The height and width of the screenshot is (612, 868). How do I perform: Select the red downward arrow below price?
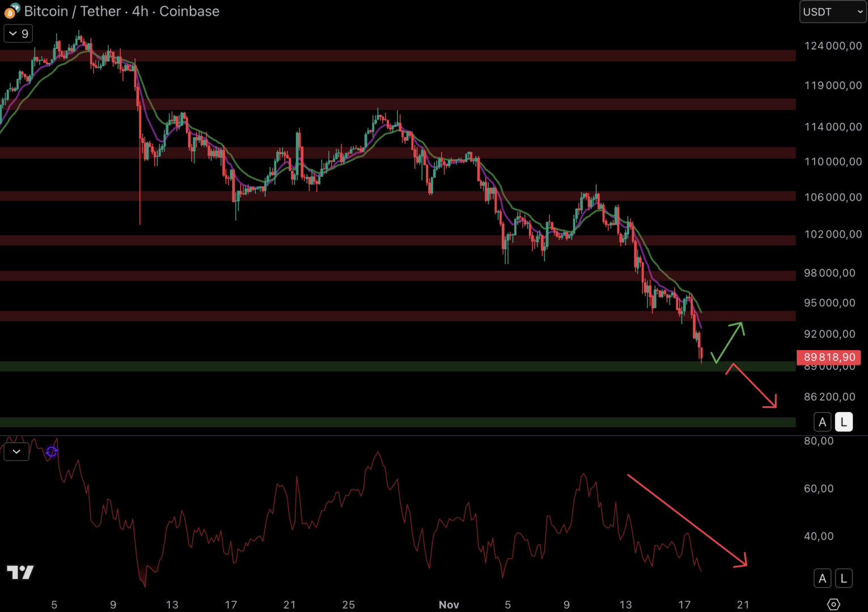click(754, 385)
